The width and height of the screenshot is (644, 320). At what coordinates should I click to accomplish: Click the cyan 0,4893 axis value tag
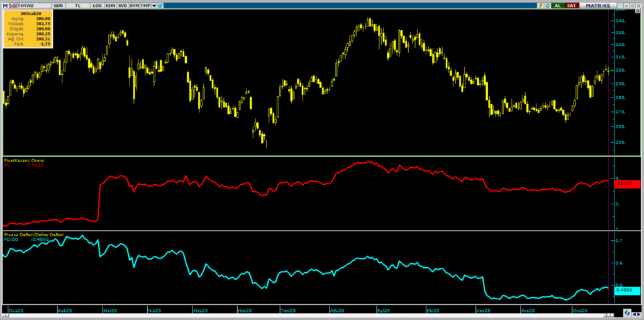[627, 290]
